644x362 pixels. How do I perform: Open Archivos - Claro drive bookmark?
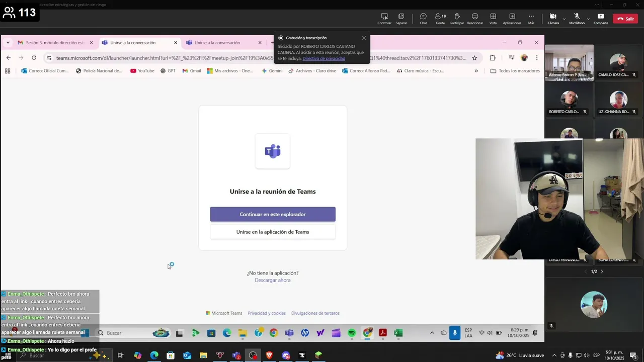pyautogui.click(x=312, y=71)
